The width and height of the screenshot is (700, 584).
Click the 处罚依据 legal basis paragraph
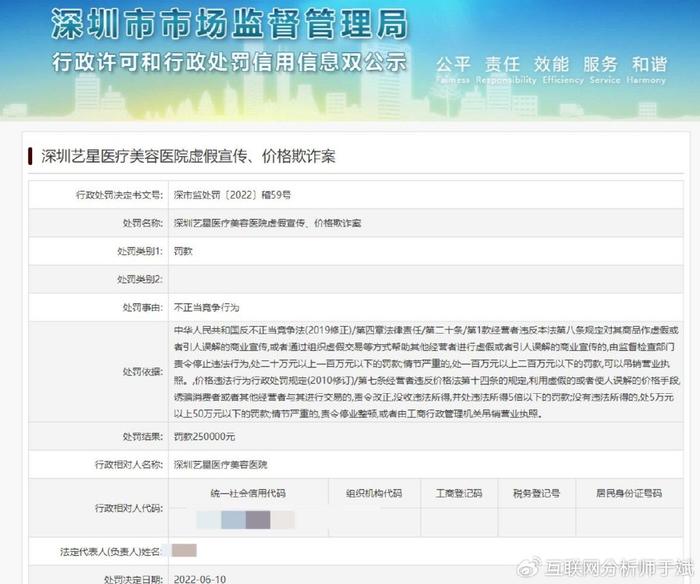click(426, 372)
